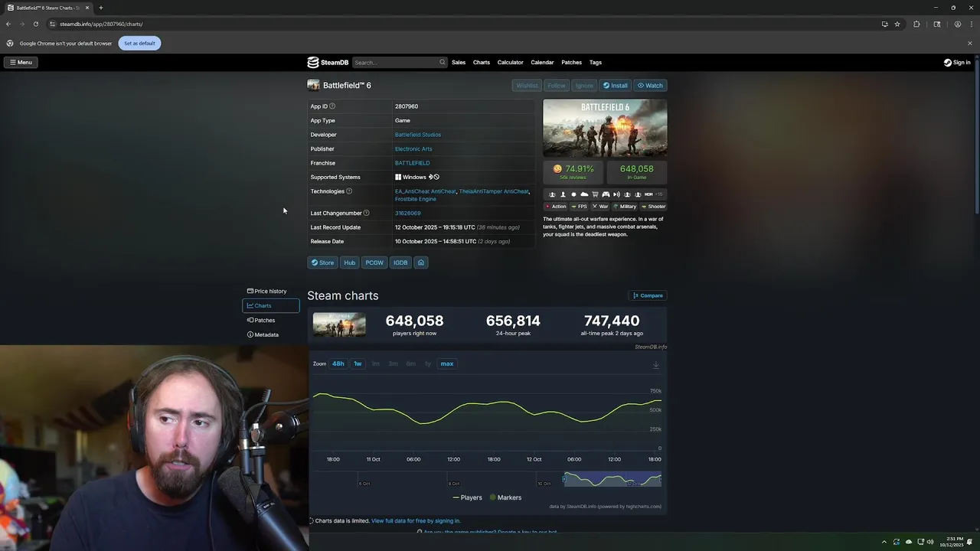Viewport: 980px width, 551px height.
Task: Open the Calculator nav item
Action: [x=511, y=63]
